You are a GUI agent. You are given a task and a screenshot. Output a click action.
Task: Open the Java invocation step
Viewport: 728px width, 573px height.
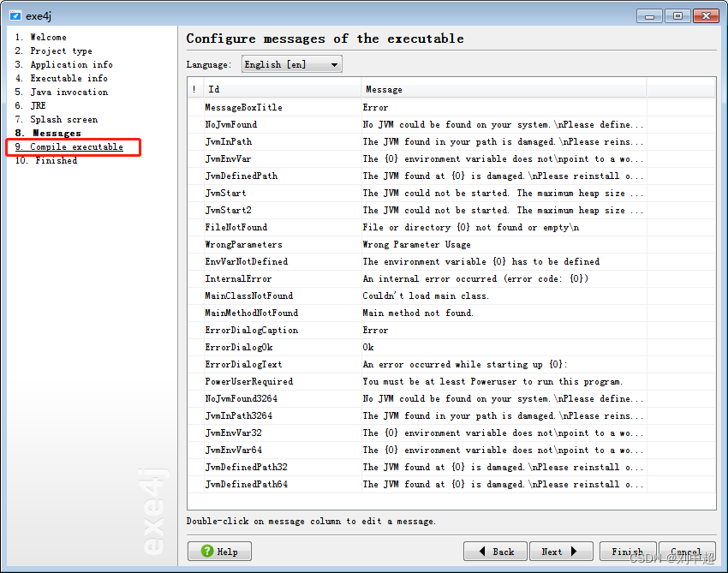pos(62,92)
